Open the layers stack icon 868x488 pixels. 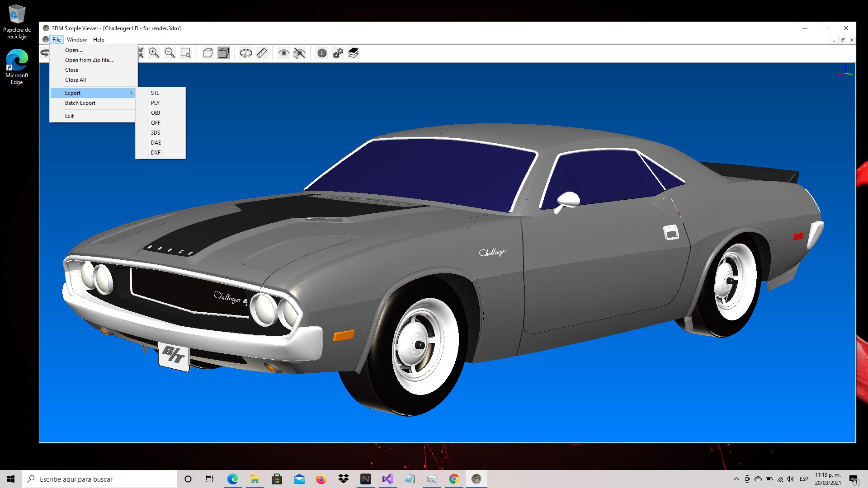(354, 53)
